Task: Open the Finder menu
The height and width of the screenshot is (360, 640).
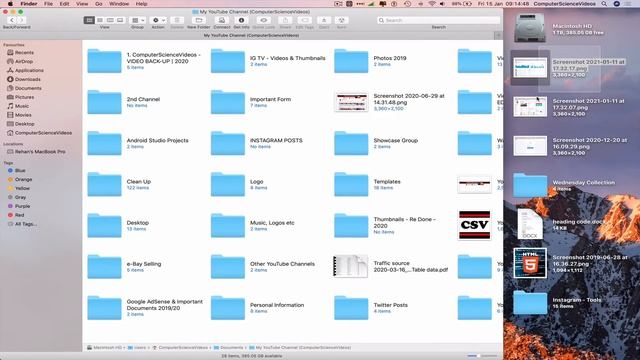Action: point(29,4)
